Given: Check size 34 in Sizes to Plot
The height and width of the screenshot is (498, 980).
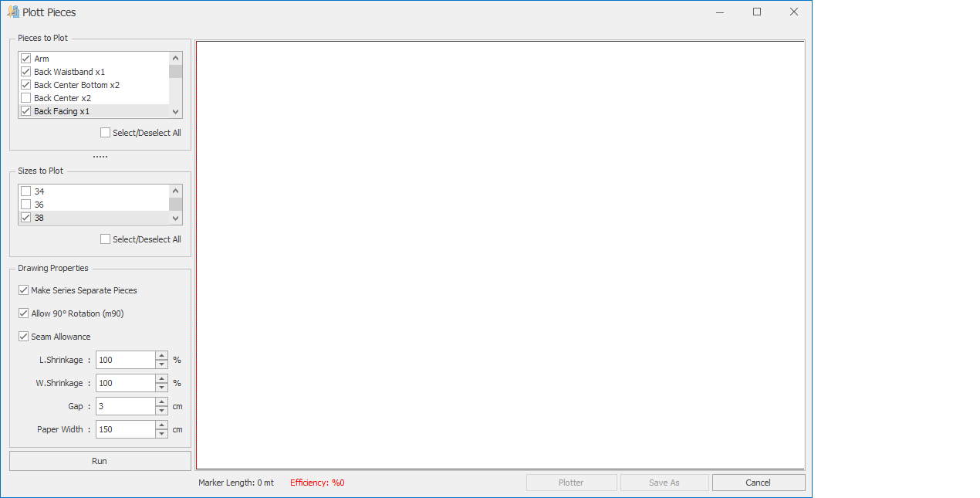Looking at the screenshot, I should [x=26, y=191].
